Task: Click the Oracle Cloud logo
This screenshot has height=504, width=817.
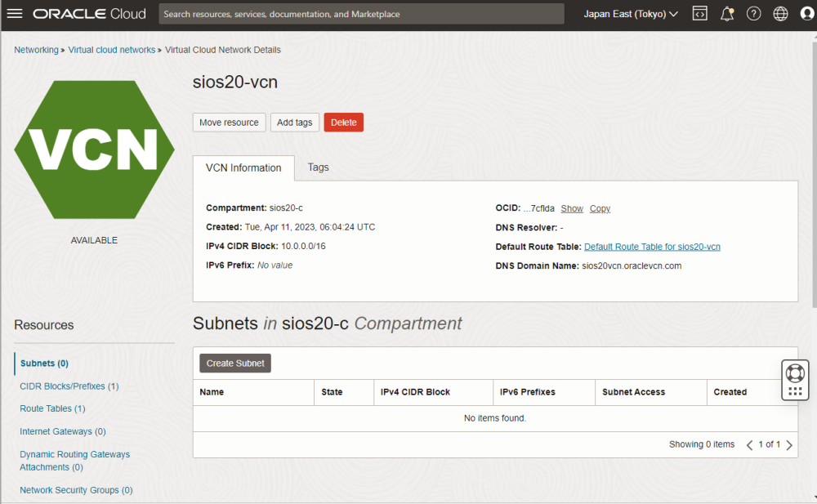Action: click(89, 14)
